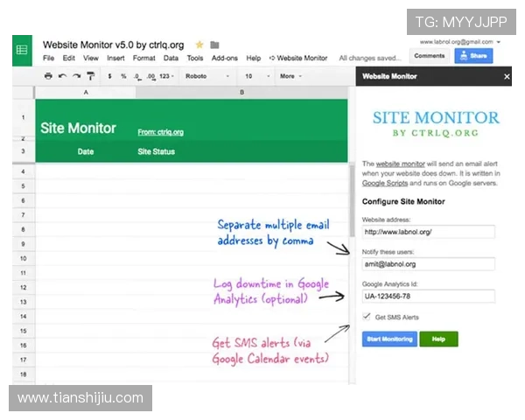Star the Website Monitor document
The image size is (525, 420).
(x=199, y=45)
